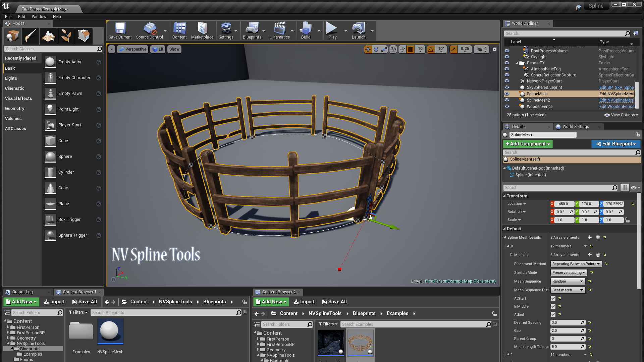Select NVSplineMesh asset thumbnail
Screen dimensions: 644x362
pos(110,331)
